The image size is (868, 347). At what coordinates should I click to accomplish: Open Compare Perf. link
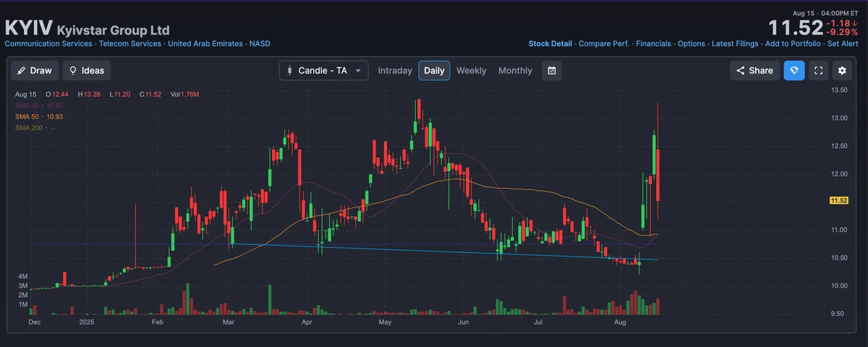click(604, 44)
